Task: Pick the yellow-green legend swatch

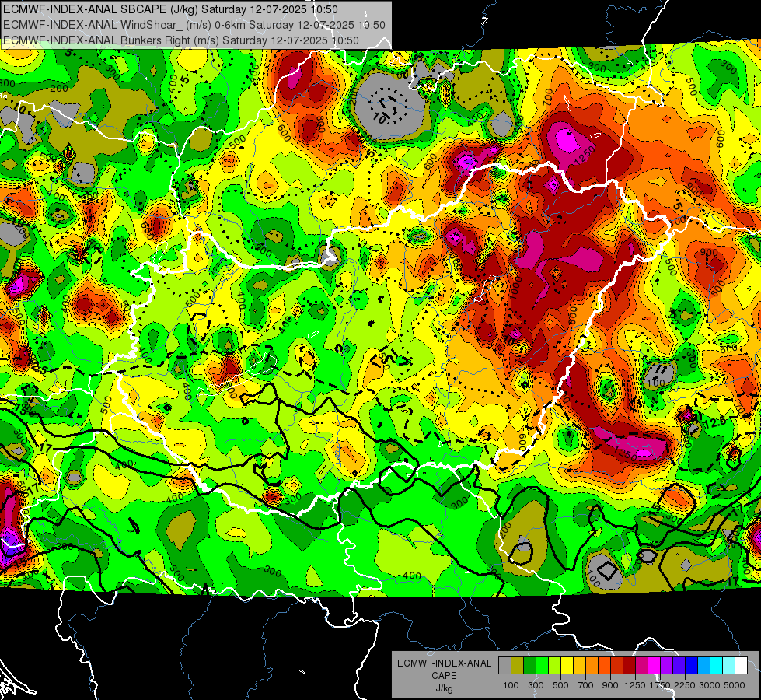Action: click(555, 666)
